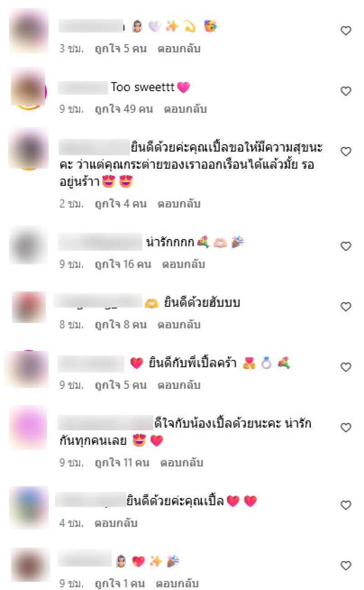The height and width of the screenshot is (590, 364).
Task: Like the ดีใจกับน้องเปิ้ลด้วยนะคะ comment
Action: tap(346, 427)
